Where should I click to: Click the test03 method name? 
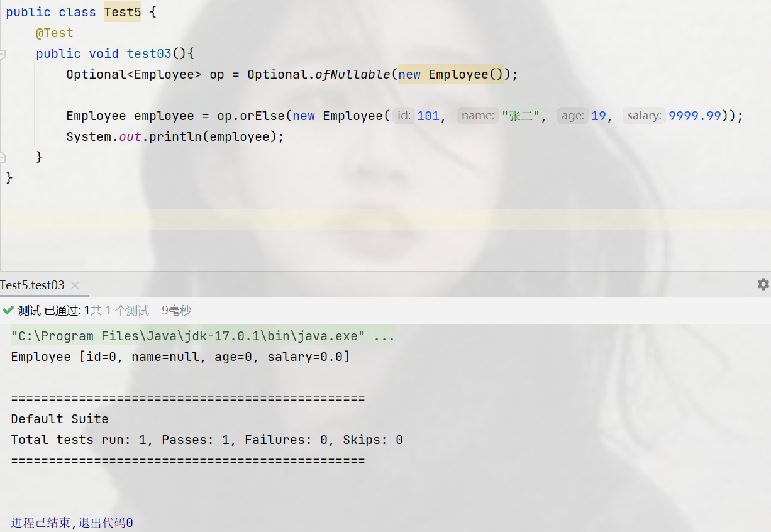[149, 54]
